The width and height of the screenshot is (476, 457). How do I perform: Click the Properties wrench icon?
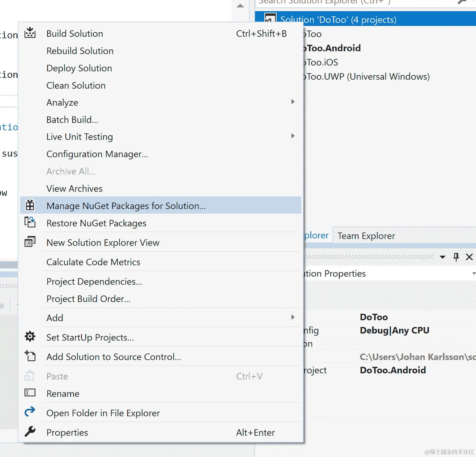pyautogui.click(x=30, y=432)
